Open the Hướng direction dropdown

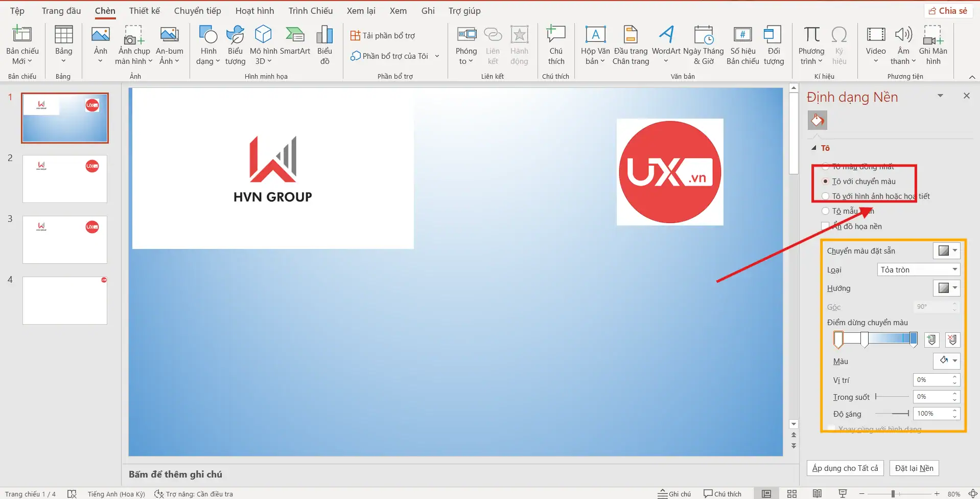[x=947, y=288]
